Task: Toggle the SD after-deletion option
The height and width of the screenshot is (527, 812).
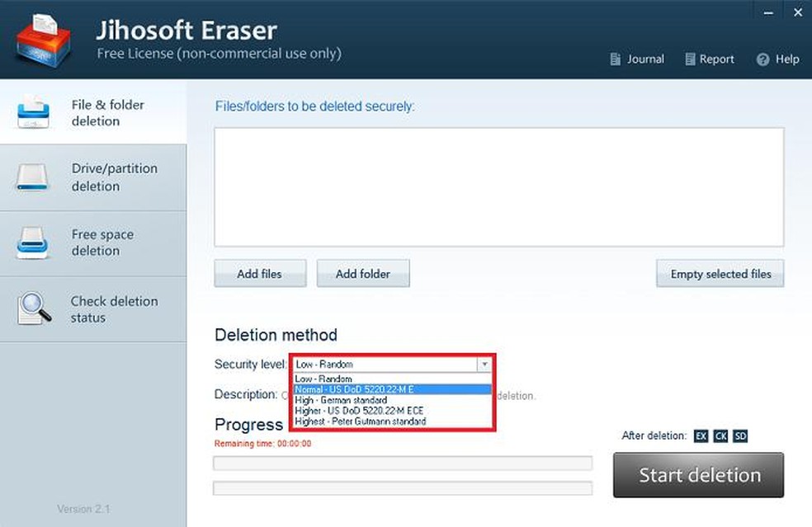Action: point(740,436)
